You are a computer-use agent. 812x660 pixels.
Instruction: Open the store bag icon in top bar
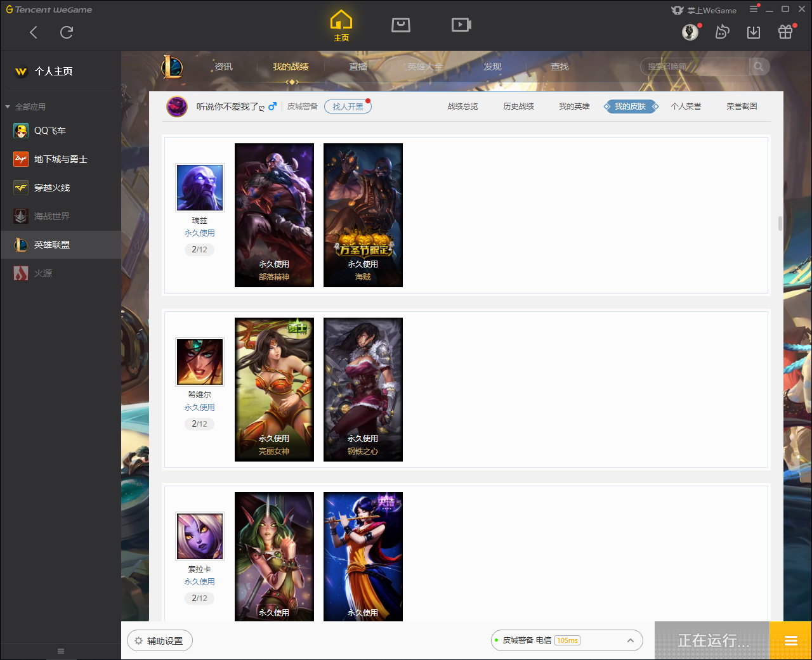coord(401,25)
